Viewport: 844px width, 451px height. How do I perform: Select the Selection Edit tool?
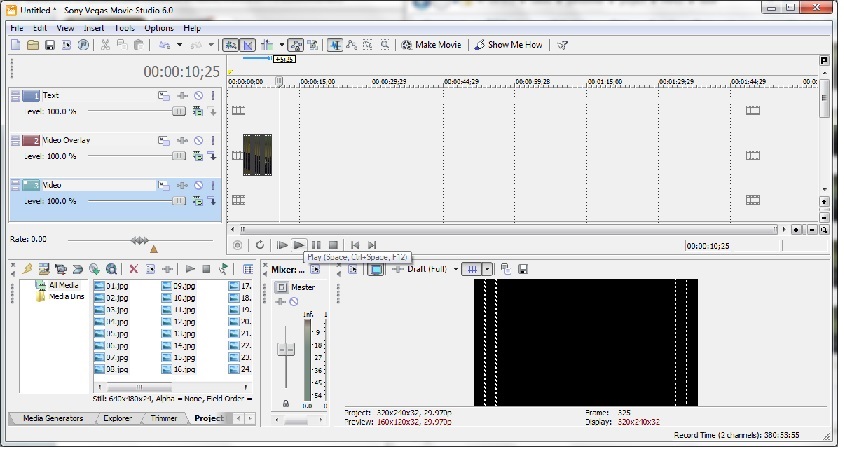pos(368,45)
